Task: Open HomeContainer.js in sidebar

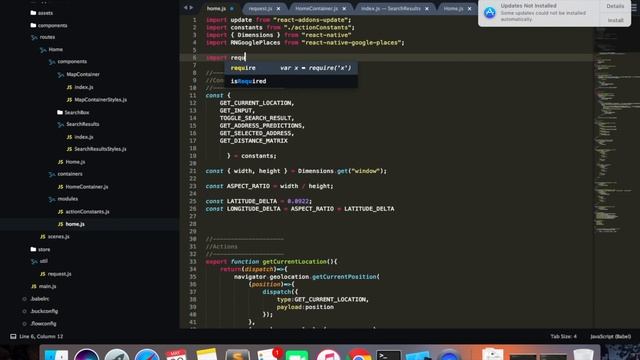Action: pos(83,187)
